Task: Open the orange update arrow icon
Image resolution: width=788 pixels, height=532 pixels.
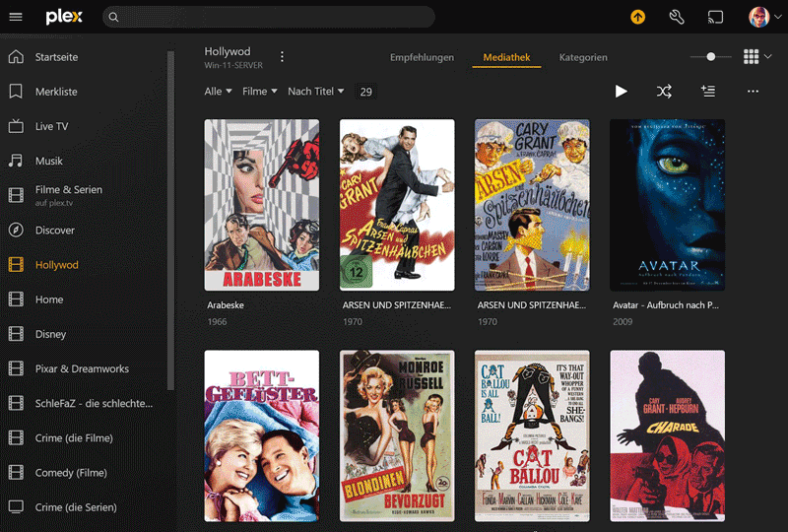Action: (x=637, y=17)
